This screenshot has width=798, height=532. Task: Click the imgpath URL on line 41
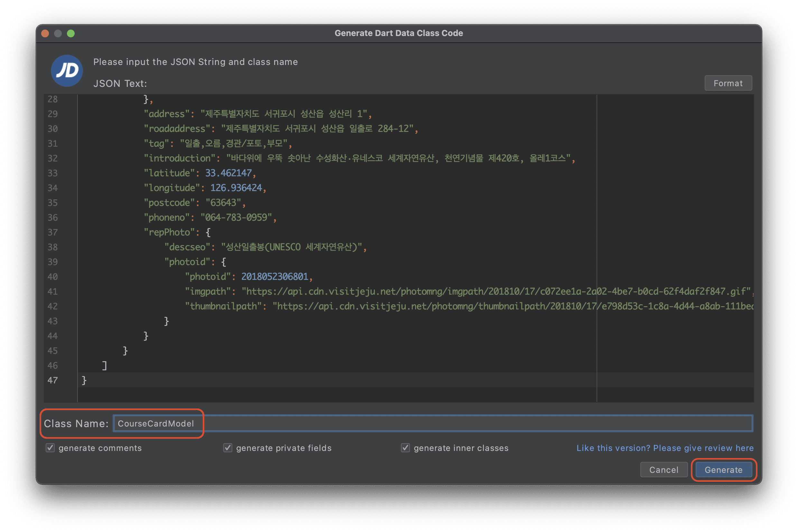tap(475, 291)
